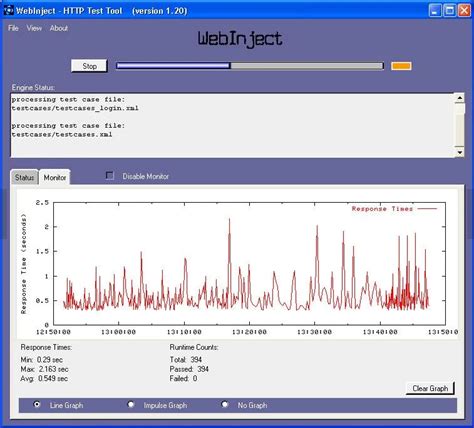Click the WebInject app icon in title bar

point(9,10)
